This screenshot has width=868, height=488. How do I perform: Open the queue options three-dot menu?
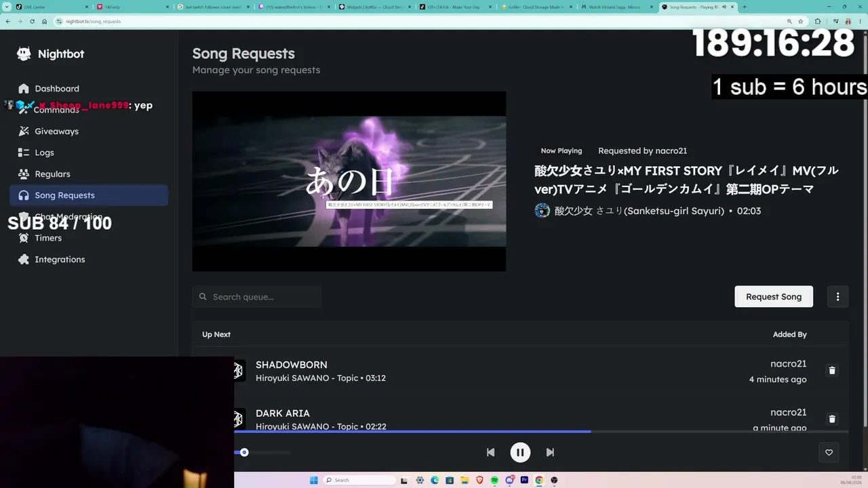837,297
